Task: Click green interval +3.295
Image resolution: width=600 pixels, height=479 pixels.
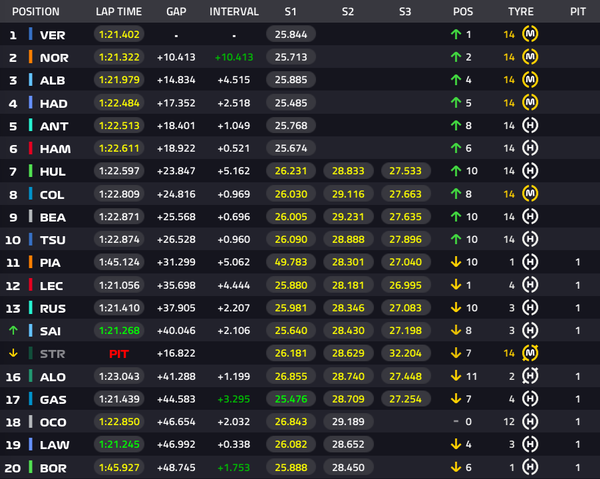Action: click(x=234, y=399)
